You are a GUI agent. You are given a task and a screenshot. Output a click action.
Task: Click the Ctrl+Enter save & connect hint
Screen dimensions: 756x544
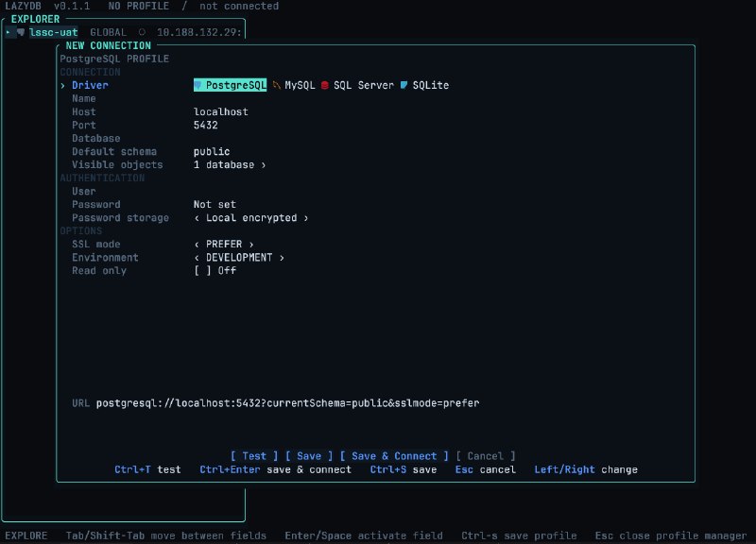pyautogui.click(x=275, y=469)
